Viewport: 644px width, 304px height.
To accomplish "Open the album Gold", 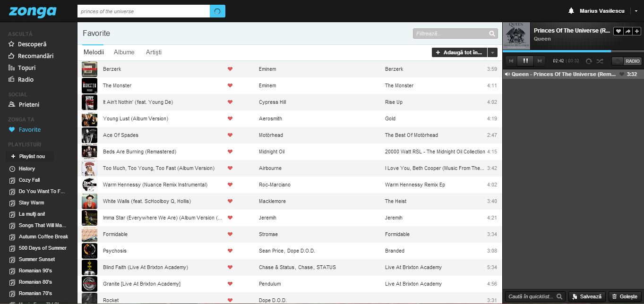I will pyautogui.click(x=390, y=118).
